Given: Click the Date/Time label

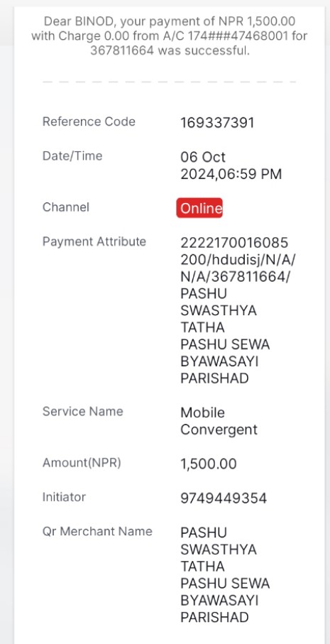Looking at the screenshot, I should coord(72,156).
